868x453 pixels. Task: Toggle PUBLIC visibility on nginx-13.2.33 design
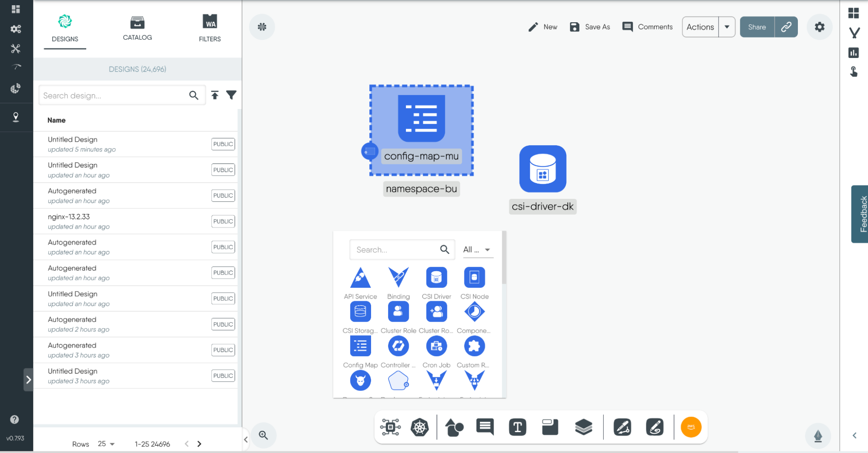[x=223, y=221]
